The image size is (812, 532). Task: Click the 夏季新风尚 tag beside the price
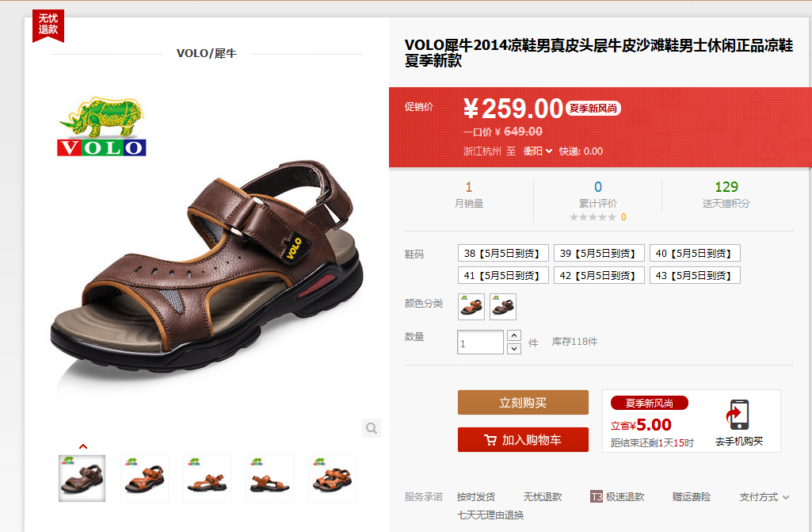[593, 109]
